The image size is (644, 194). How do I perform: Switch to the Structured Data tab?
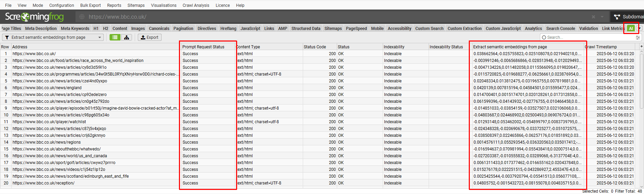click(306, 29)
